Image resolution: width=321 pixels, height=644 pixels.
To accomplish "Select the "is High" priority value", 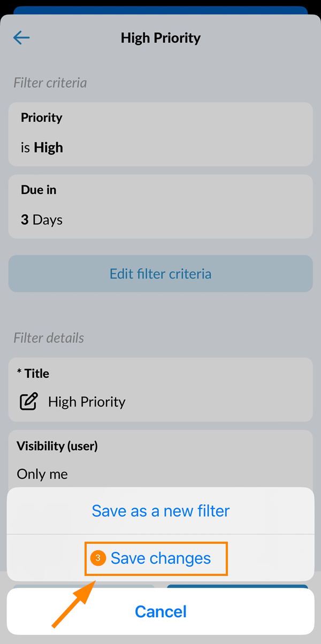I will [42, 148].
